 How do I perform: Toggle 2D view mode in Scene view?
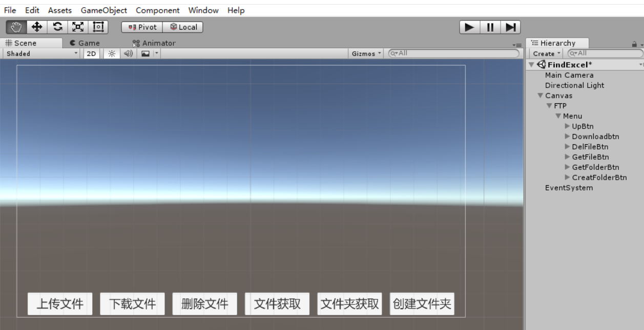[91, 53]
